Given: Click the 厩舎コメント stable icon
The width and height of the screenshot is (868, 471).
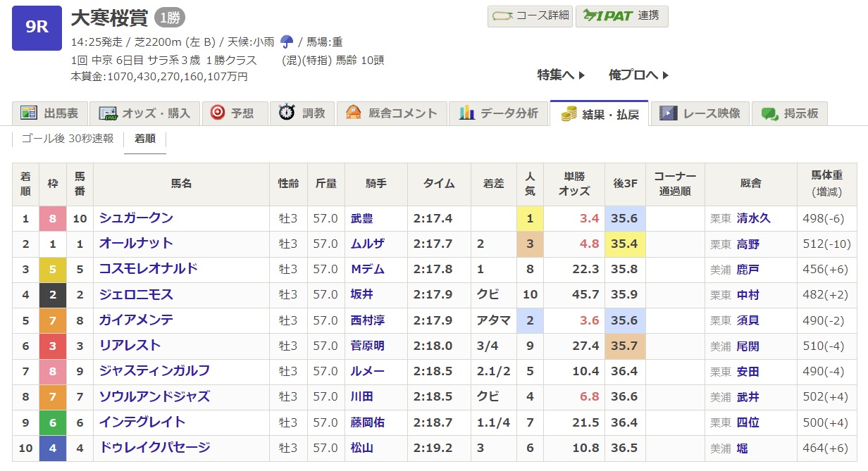Looking at the screenshot, I should tap(353, 113).
